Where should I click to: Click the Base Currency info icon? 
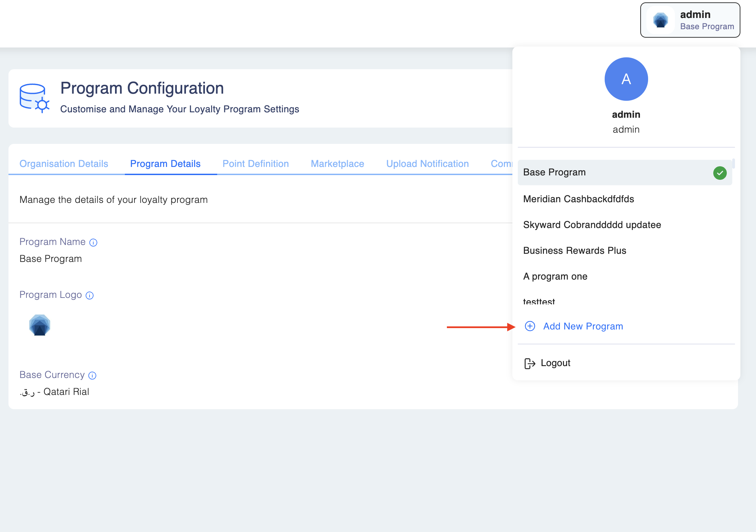pos(92,376)
